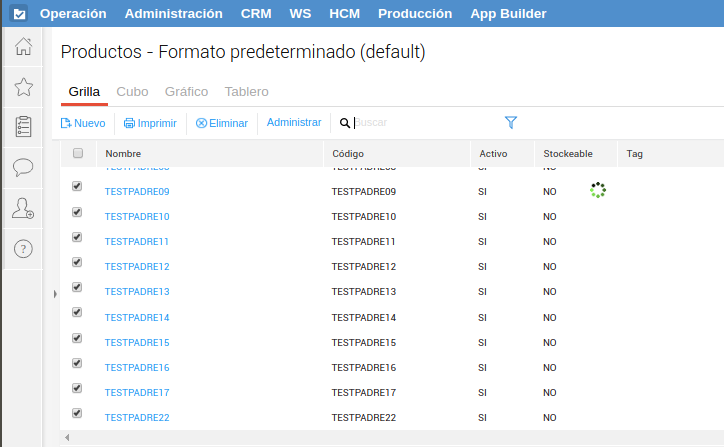Screen dimensions: 724x447
Task: Open favorites star icon in sidebar
Action: point(22,87)
